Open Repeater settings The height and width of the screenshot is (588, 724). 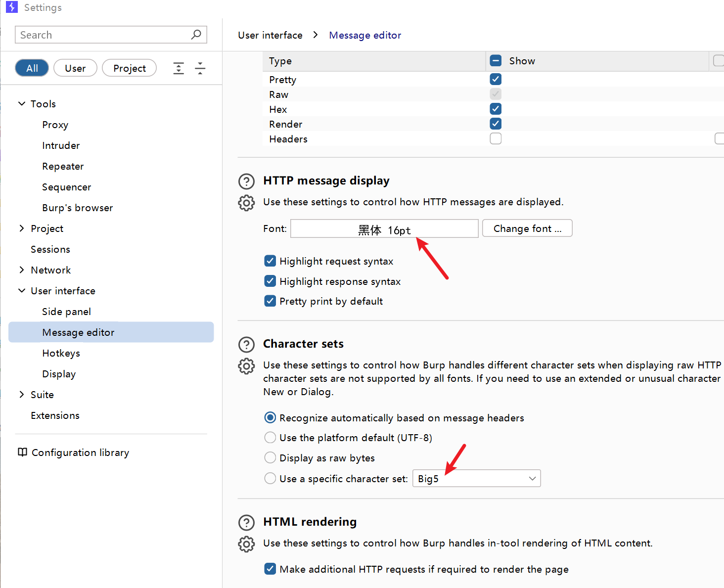pos(63,166)
